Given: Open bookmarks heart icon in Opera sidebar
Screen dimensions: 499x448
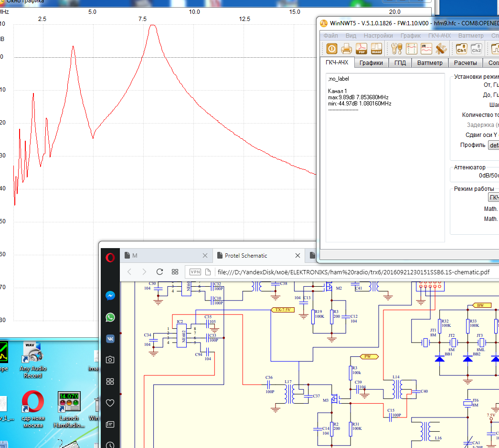Looking at the screenshot, I should click(110, 403).
